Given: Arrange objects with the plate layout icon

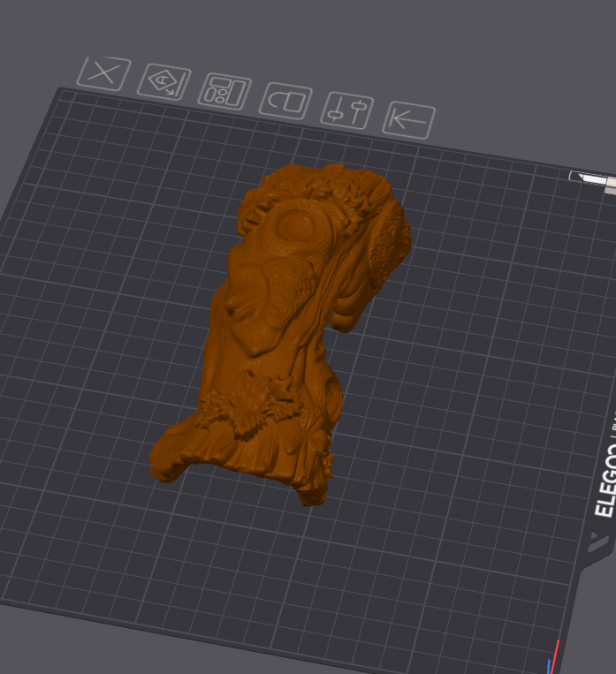Looking at the screenshot, I should 224,91.
